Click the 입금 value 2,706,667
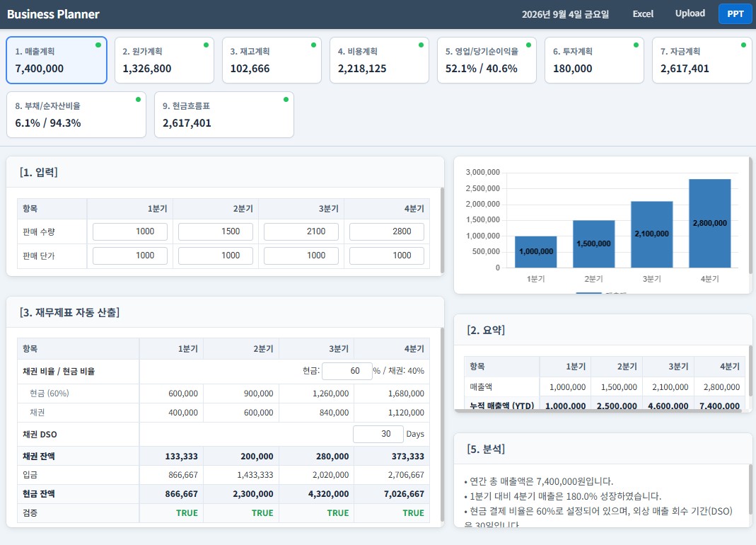Image resolution: width=756 pixels, height=545 pixels. 406,475
